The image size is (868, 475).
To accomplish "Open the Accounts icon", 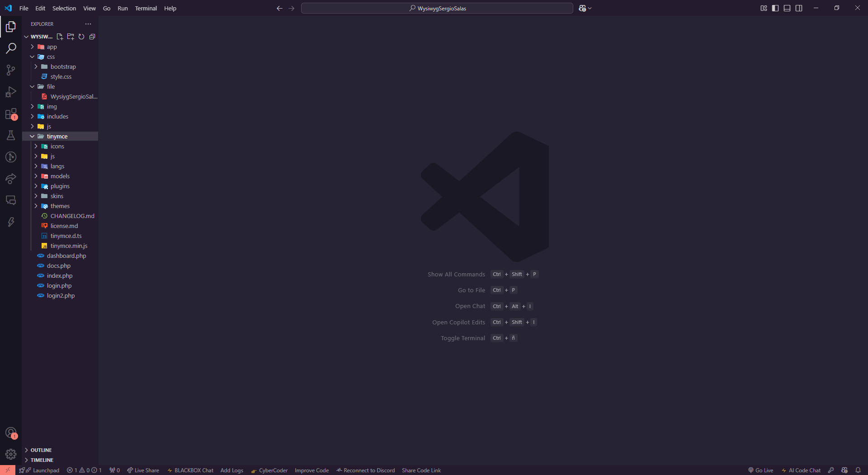I will point(11,433).
